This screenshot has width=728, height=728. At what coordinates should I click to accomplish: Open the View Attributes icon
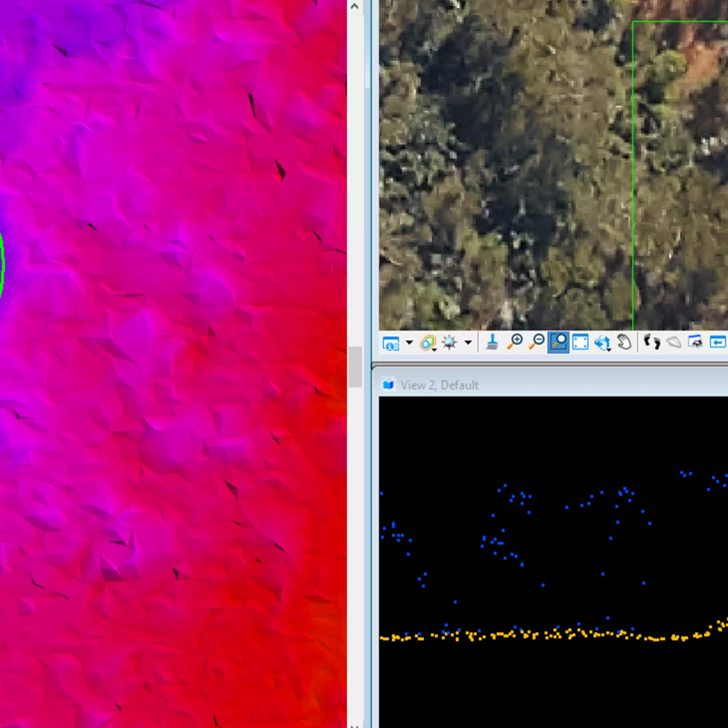click(391, 343)
